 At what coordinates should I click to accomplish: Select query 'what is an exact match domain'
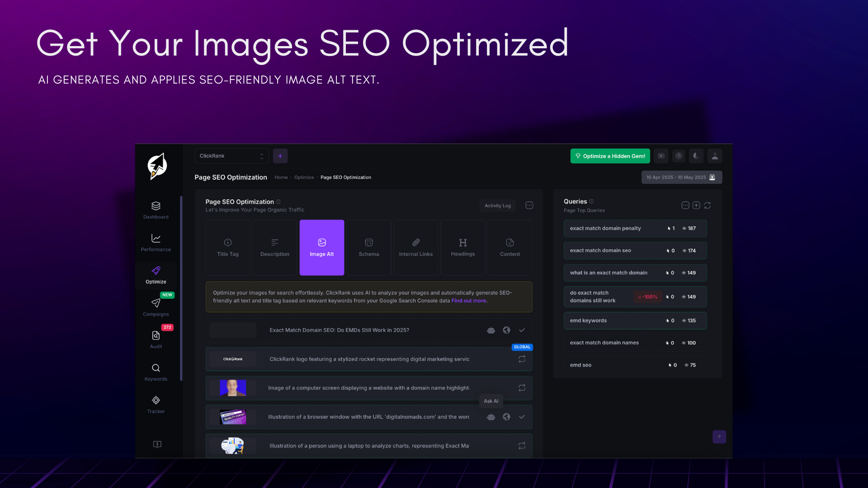point(635,273)
